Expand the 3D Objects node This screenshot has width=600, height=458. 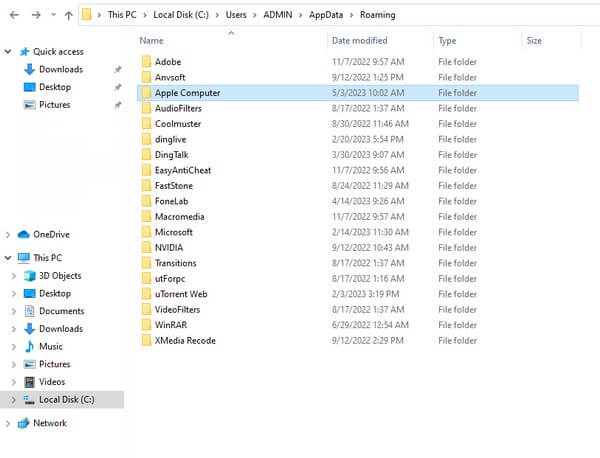(14, 276)
